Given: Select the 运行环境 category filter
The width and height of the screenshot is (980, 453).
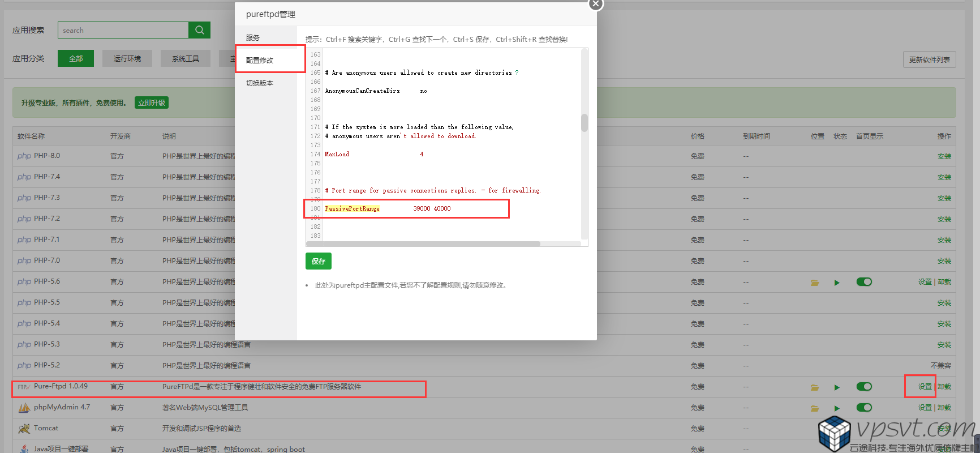Looking at the screenshot, I should coord(127,59).
